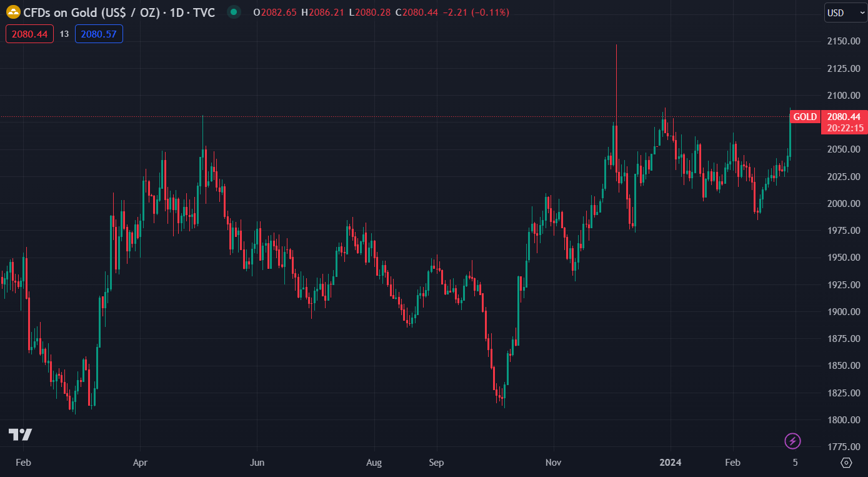Image resolution: width=868 pixels, height=477 pixels.
Task: Click the 2024 label on time axis
Action: (x=671, y=463)
